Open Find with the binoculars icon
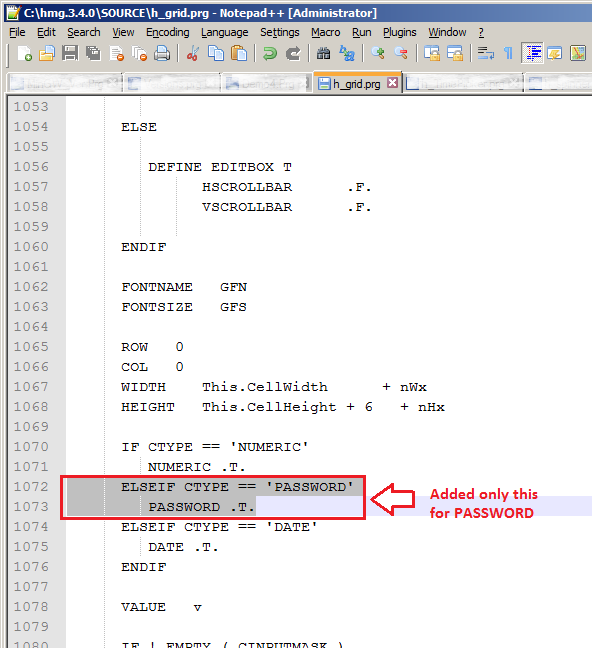 point(324,54)
